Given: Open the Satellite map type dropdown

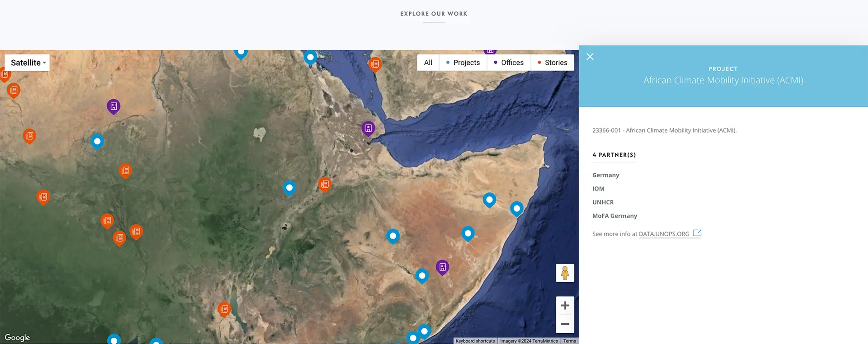Looking at the screenshot, I should coord(27,63).
